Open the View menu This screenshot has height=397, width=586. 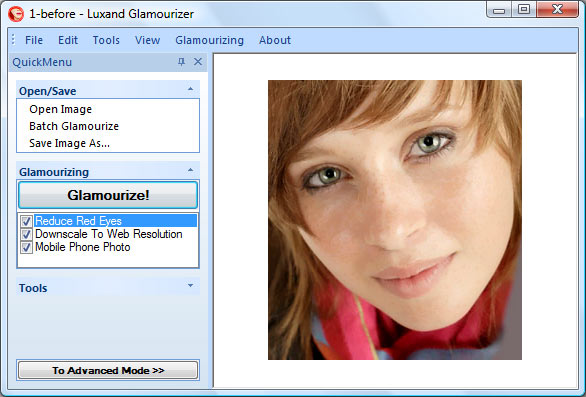(x=148, y=40)
